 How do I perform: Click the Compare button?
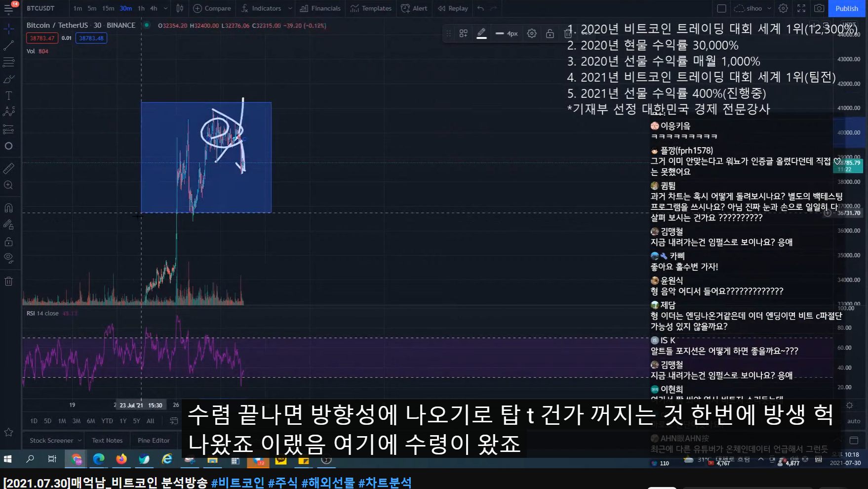pos(212,8)
